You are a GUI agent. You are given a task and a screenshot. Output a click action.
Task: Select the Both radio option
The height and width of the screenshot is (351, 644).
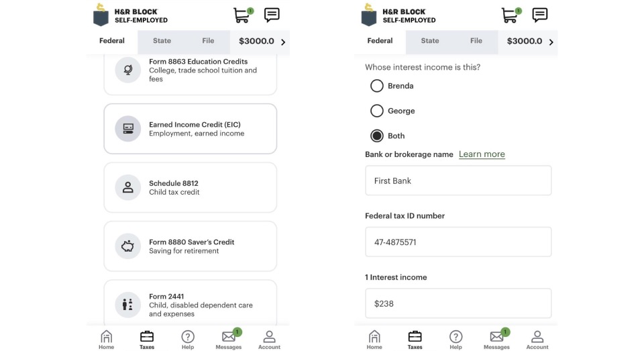tap(377, 136)
